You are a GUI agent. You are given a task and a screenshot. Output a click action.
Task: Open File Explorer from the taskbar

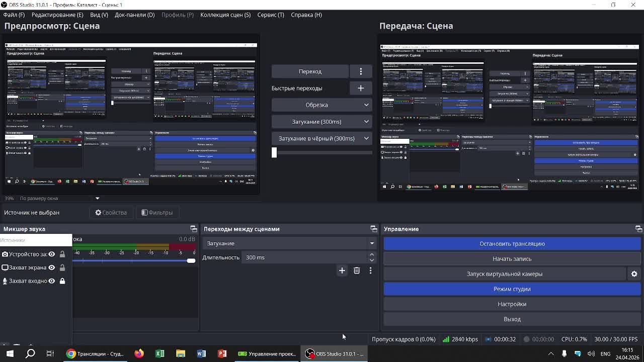(x=181, y=354)
